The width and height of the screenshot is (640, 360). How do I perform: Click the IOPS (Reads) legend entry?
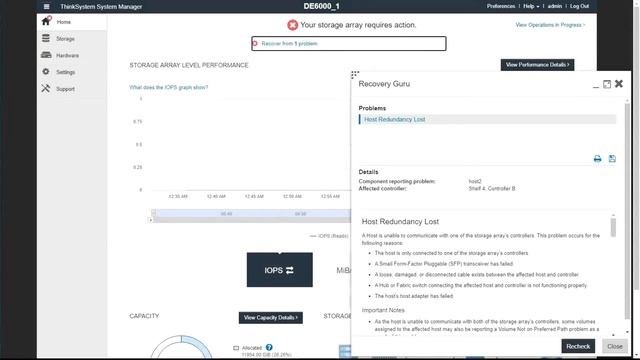pyautogui.click(x=329, y=236)
